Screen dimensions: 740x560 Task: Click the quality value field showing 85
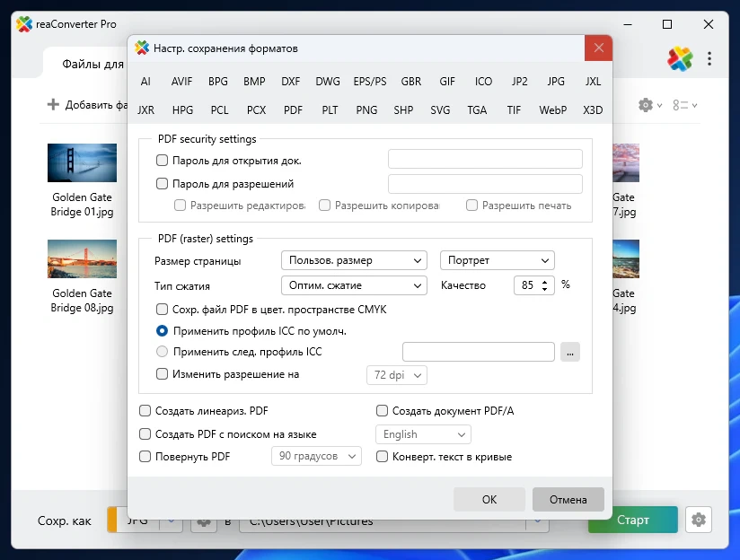pyautogui.click(x=527, y=285)
